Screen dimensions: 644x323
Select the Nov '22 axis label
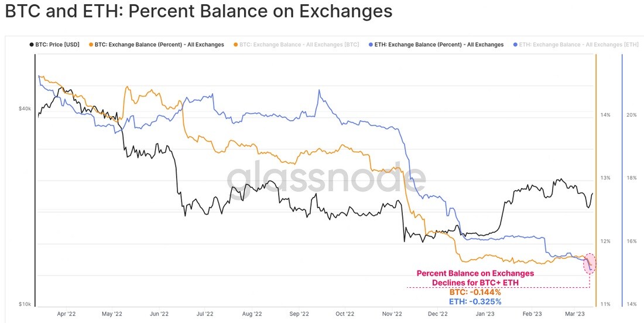click(x=392, y=314)
